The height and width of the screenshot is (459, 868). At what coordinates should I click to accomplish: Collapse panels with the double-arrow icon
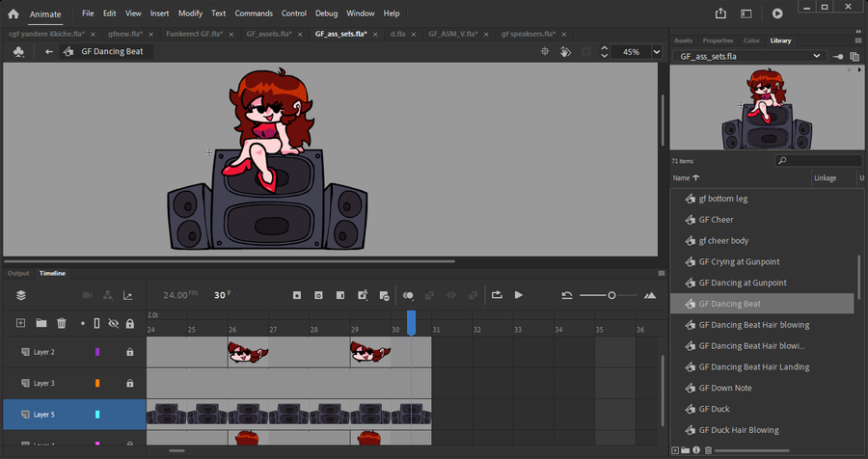(x=858, y=32)
